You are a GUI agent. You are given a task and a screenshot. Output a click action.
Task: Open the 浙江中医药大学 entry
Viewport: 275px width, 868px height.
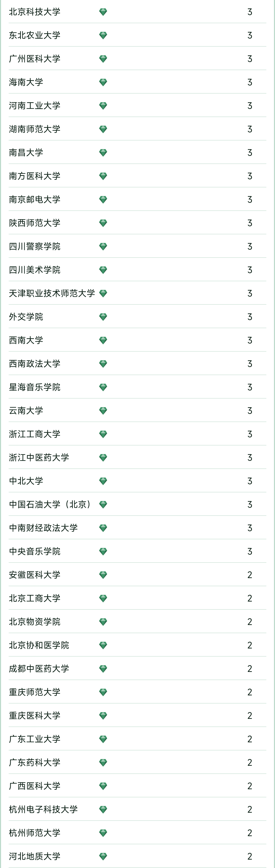(x=137, y=457)
